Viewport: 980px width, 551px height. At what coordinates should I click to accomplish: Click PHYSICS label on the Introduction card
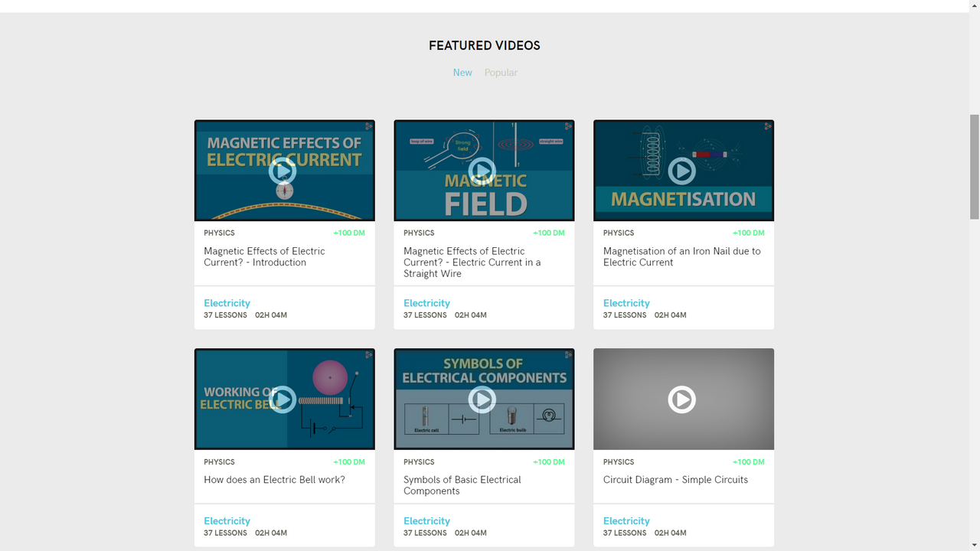pyautogui.click(x=219, y=233)
